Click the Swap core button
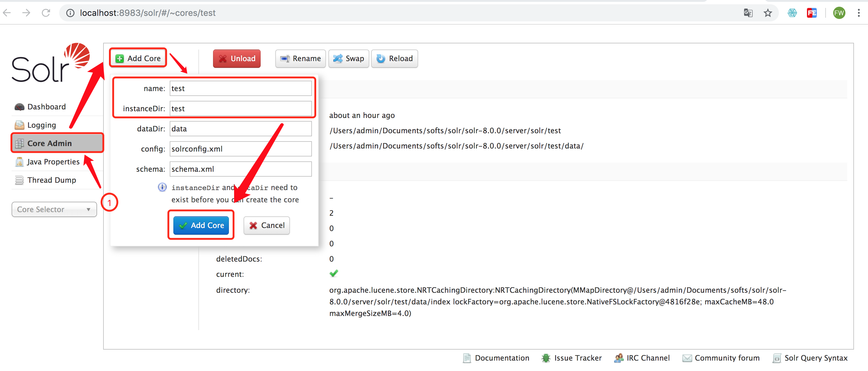This screenshot has height=371, width=868. coord(349,59)
